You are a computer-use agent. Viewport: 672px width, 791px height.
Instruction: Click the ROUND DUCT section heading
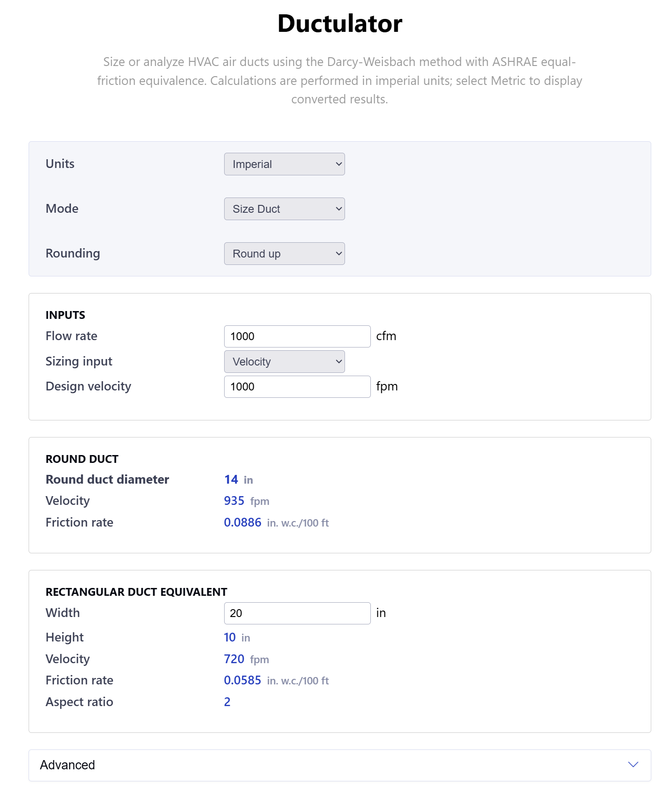coord(82,459)
